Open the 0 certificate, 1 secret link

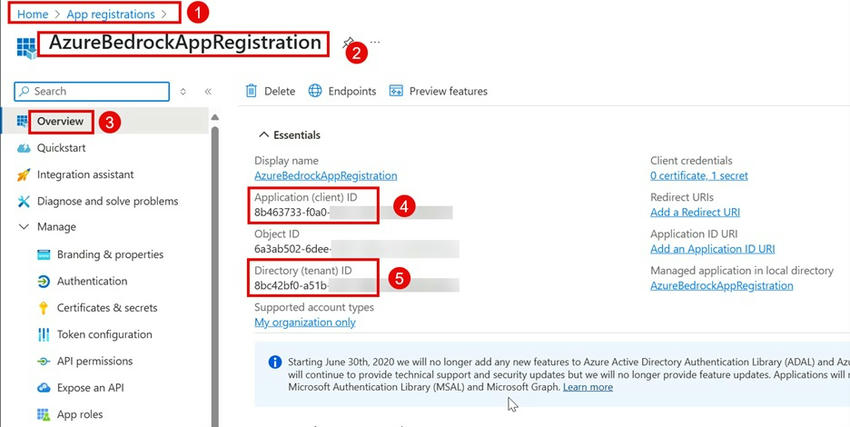click(x=699, y=176)
